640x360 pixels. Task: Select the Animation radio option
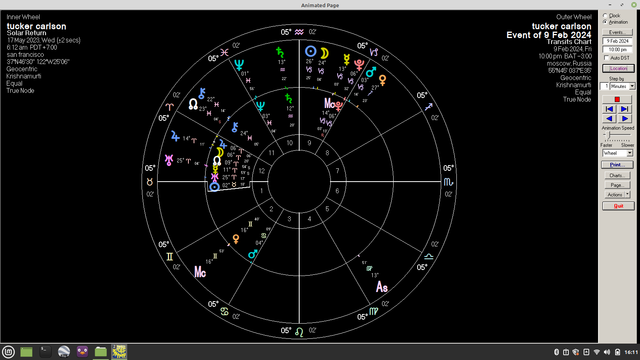[x=616, y=22]
